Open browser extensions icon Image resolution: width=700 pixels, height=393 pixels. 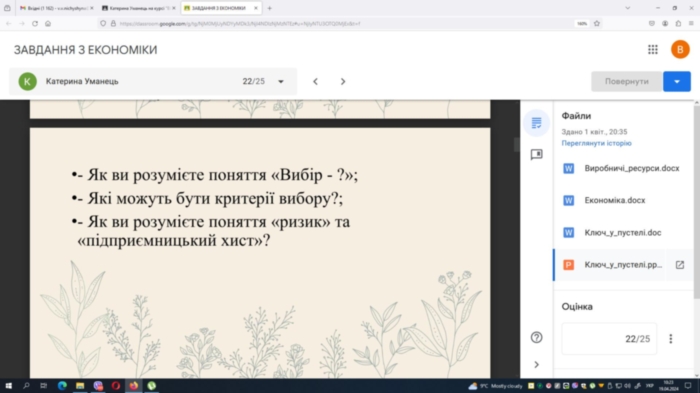pyautogui.click(x=678, y=23)
